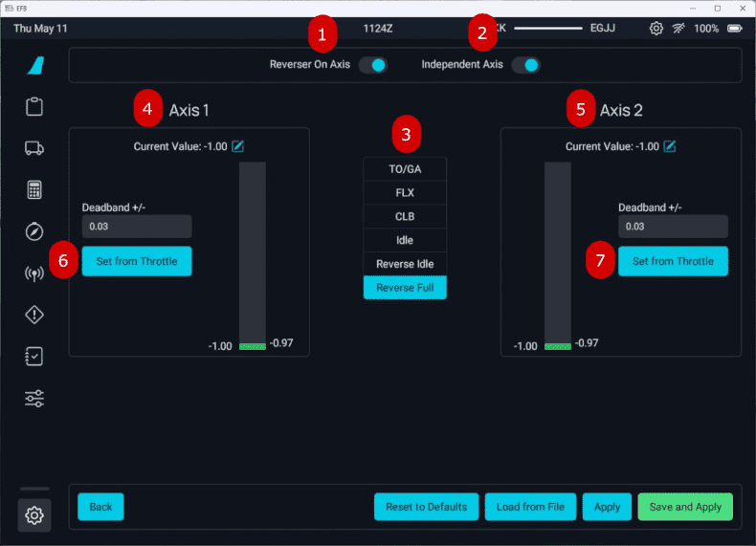Screen dimensions: 756x546
Task: Open the warning diamond failures icon
Action: tap(34, 315)
